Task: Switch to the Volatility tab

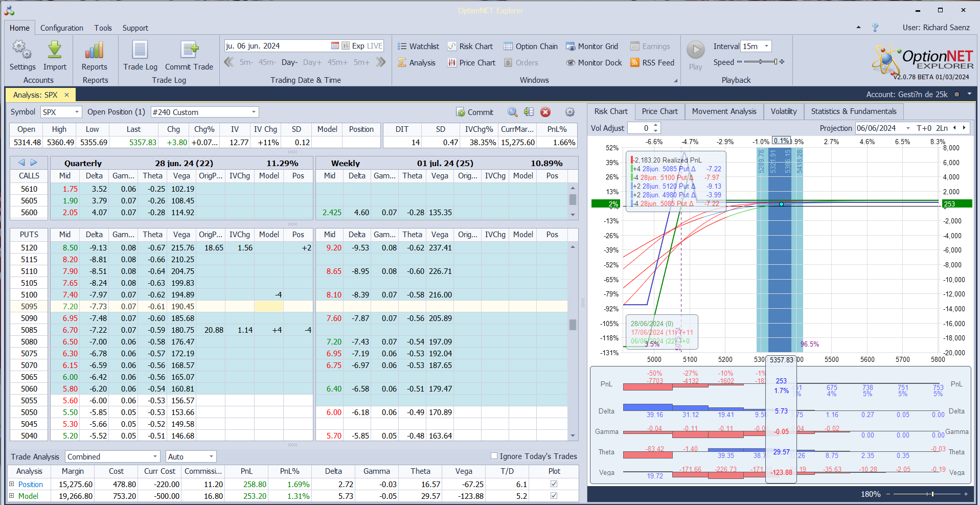Action: (x=784, y=111)
